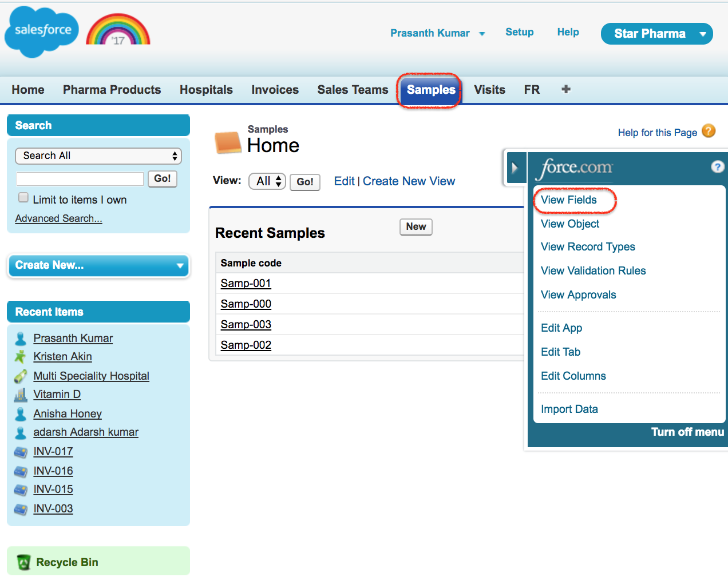Click the lead icon beside Kristen Akin
The height and width of the screenshot is (581, 728).
pos(21,357)
